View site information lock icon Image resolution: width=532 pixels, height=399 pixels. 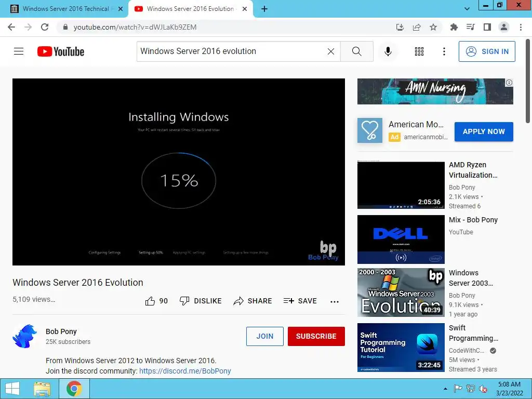(x=65, y=27)
